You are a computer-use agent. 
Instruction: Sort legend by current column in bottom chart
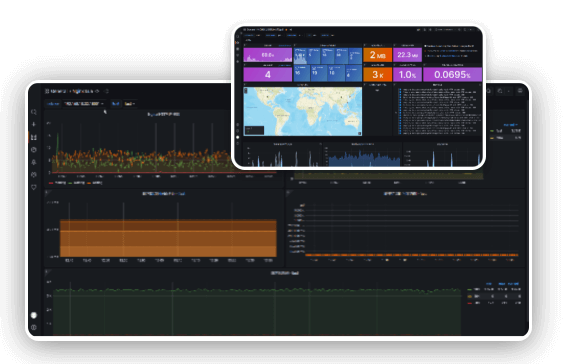[x=513, y=284]
